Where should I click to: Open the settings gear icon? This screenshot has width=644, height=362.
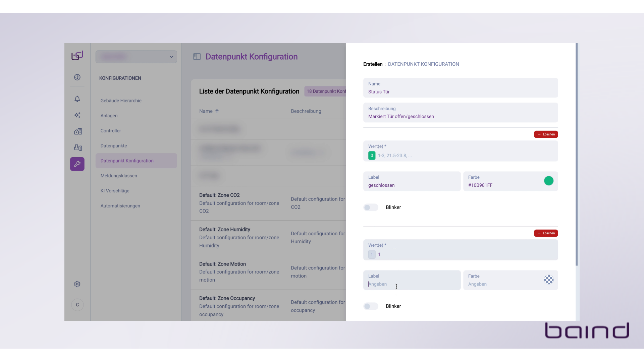[x=77, y=284]
